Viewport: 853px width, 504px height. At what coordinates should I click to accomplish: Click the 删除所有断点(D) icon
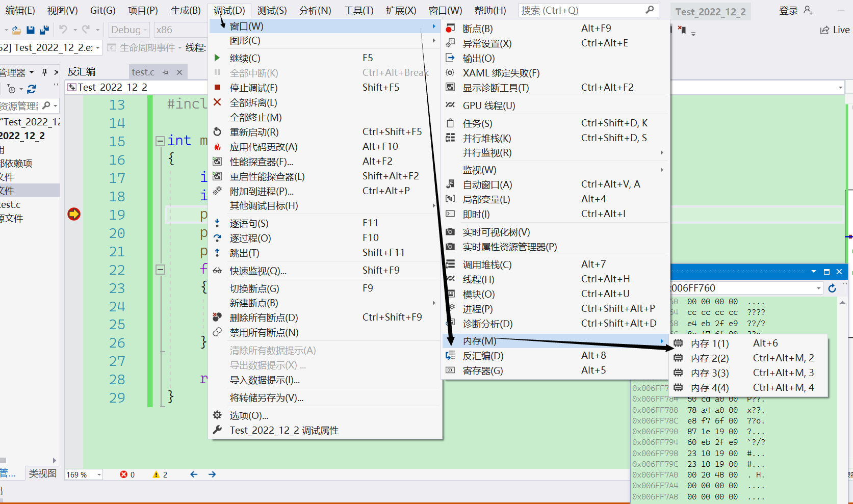pyautogui.click(x=217, y=317)
